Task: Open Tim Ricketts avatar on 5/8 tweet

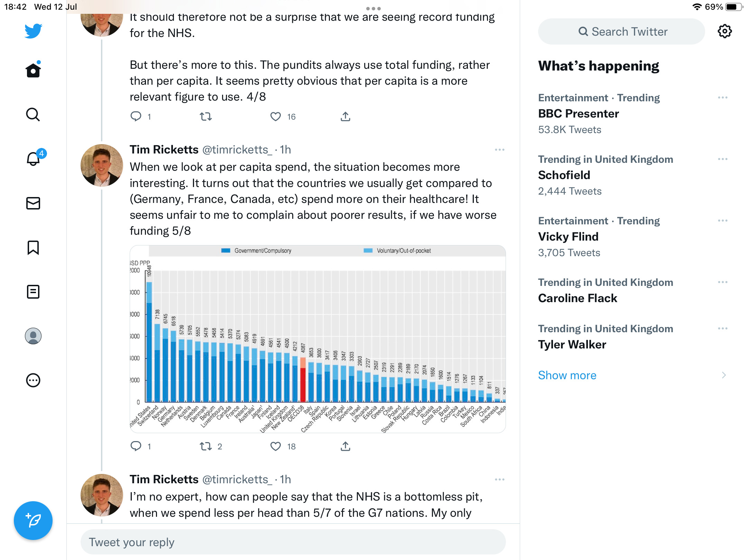Action: [102, 166]
